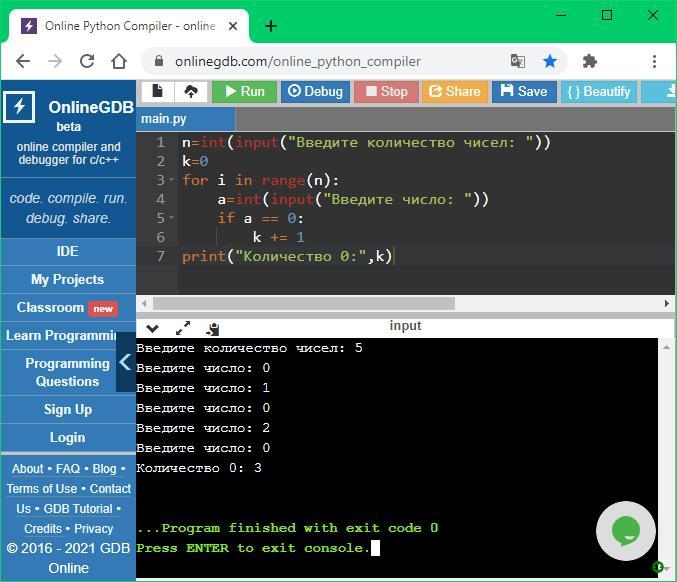Select the main.py editor tab
Screen dimensions: 677x582
pos(164,119)
